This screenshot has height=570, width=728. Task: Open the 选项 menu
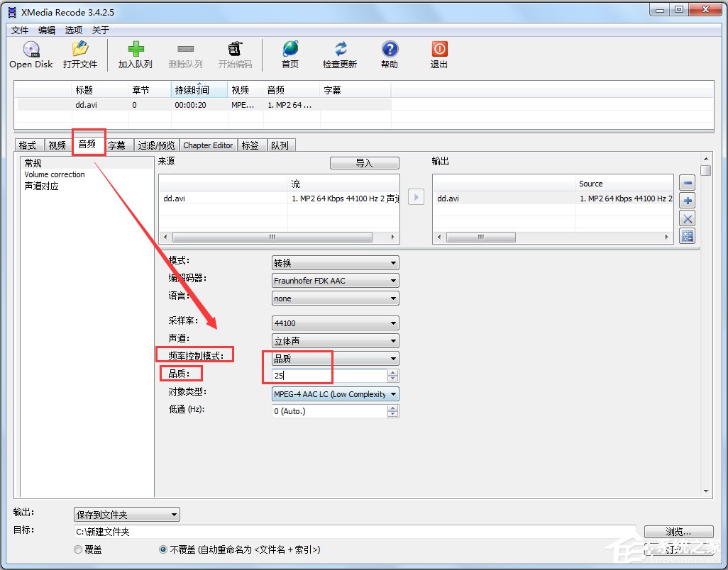coord(73,30)
